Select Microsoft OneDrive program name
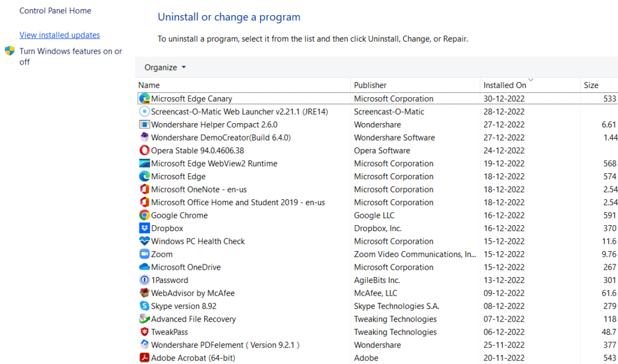The width and height of the screenshot is (618, 364). pyautogui.click(x=186, y=267)
